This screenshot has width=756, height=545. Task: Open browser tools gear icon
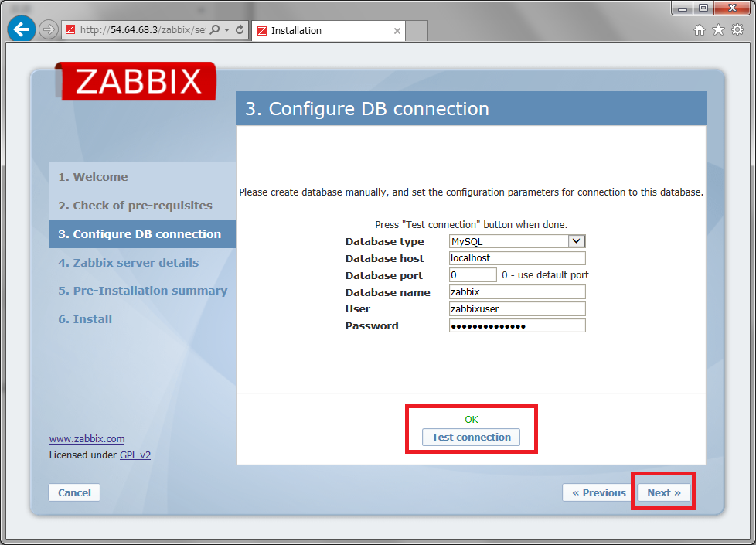pos(737,30)
